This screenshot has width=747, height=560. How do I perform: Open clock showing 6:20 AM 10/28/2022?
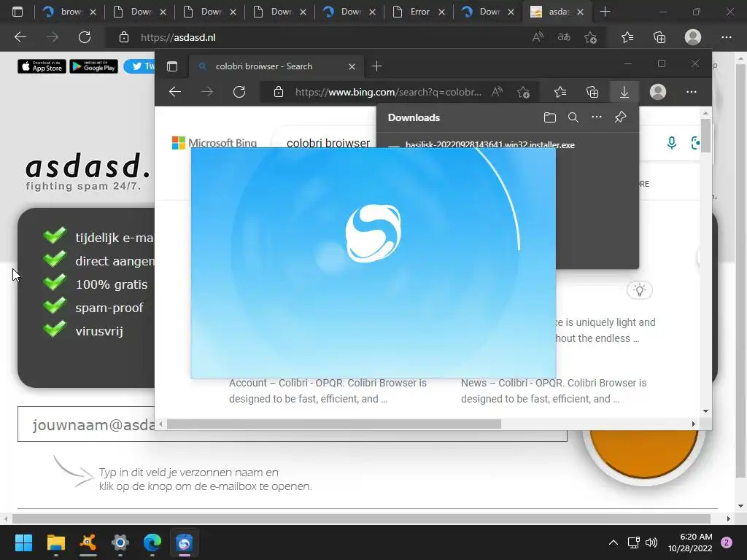pos(690,542)
